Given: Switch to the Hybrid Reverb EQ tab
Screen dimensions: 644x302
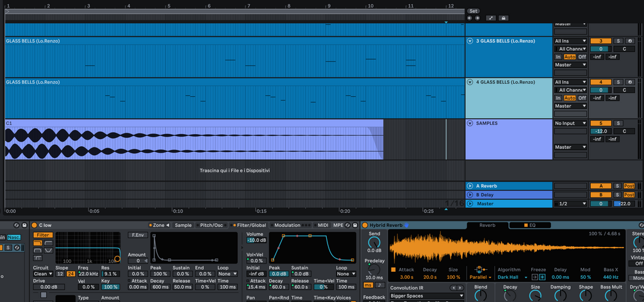Looking at the screenshot, I should [x=530, y=225].
